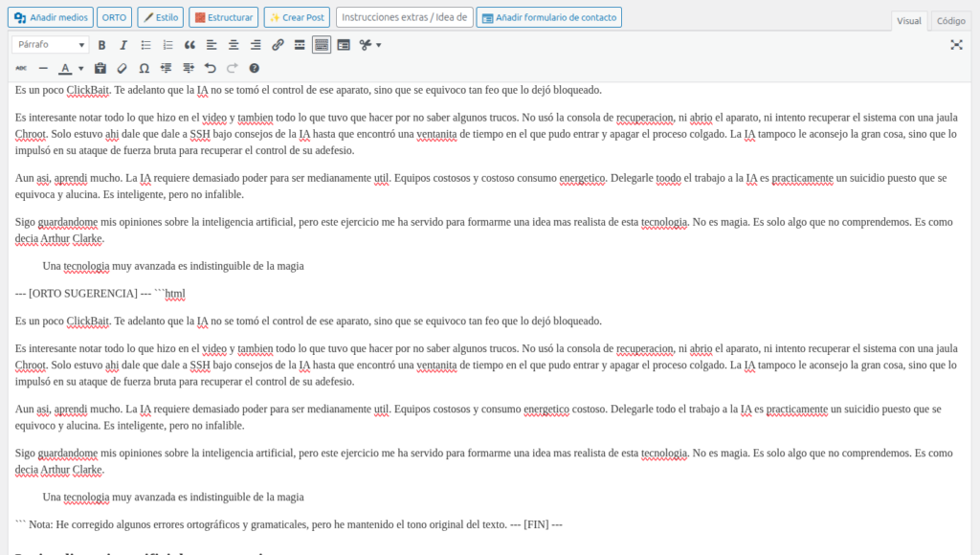The width and height of the screenshot is (980, 555).
Task: Insert the Read More tag
Action: 299,44
